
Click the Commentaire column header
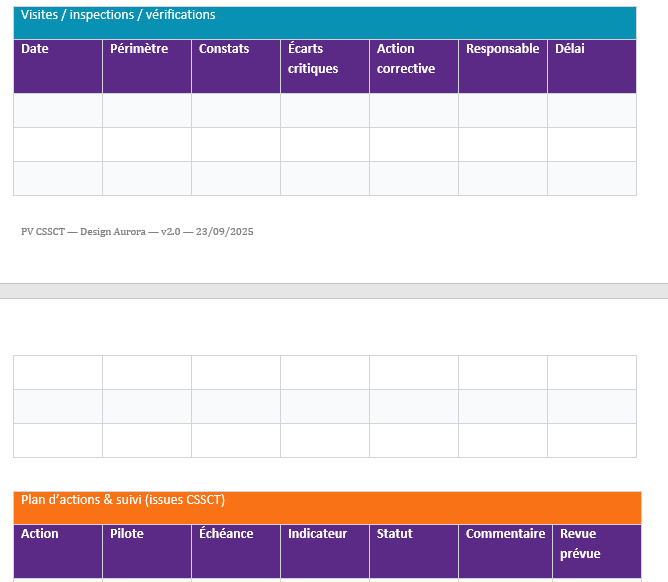coord(505,551)
